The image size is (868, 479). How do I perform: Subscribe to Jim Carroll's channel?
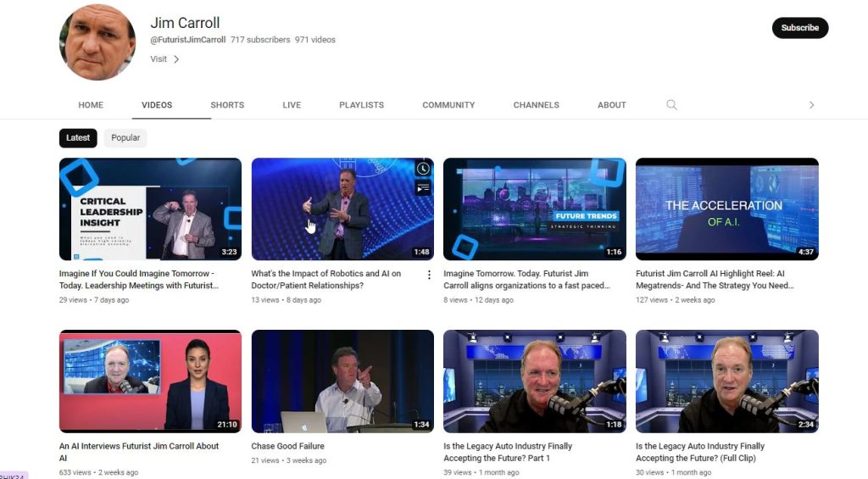(799, 28)
